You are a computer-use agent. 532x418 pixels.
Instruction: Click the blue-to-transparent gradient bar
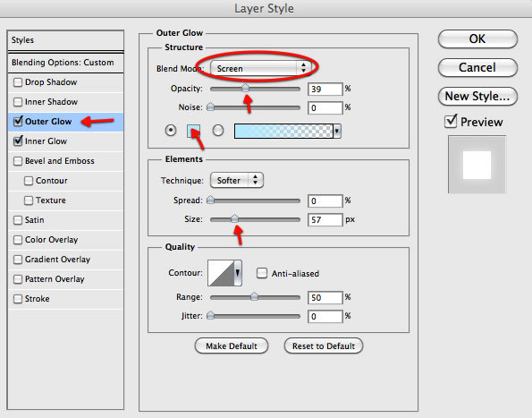(283, 131)
